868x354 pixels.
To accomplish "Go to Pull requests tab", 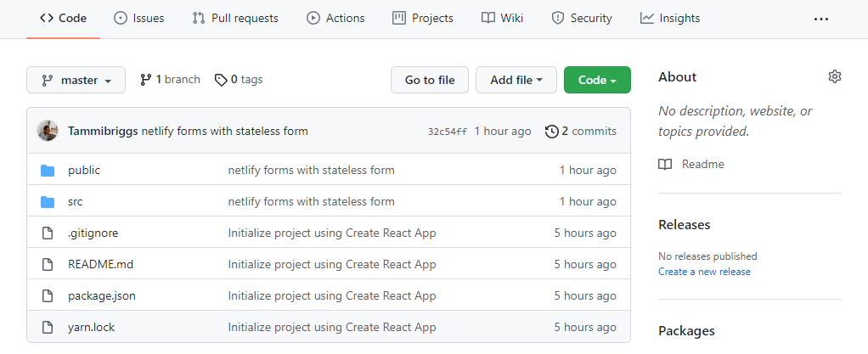I will pyautogui.click(x=235, y=19).
